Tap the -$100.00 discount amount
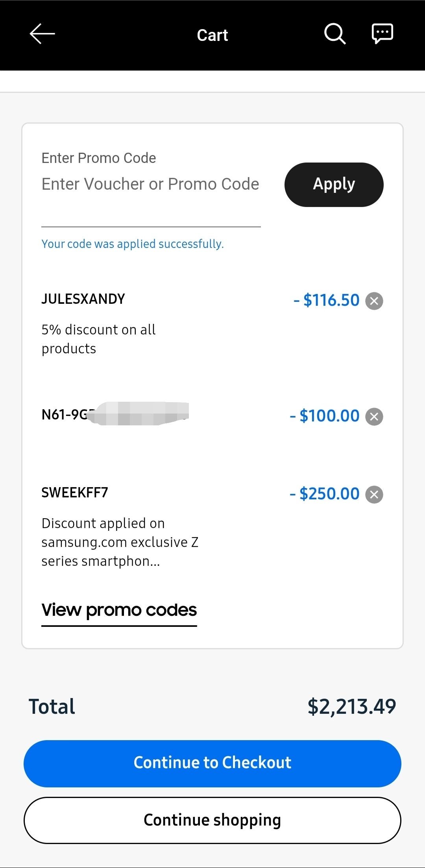425x868 pixels. 325,416
